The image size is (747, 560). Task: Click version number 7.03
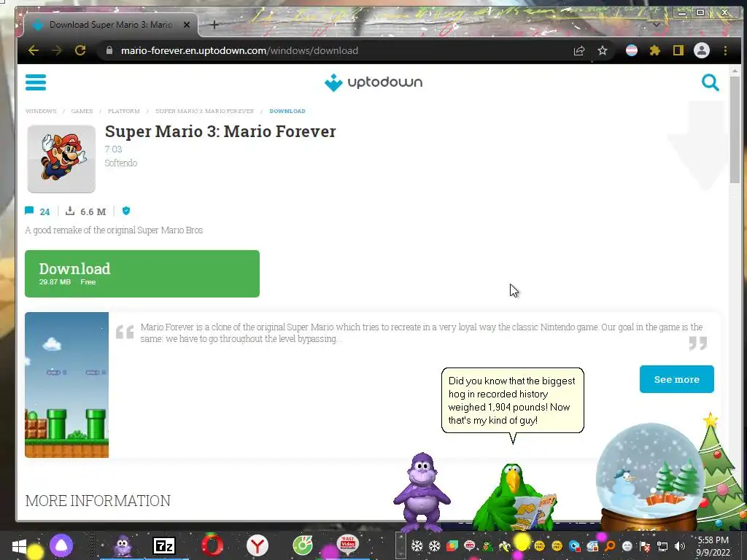(x=113, y=149)
